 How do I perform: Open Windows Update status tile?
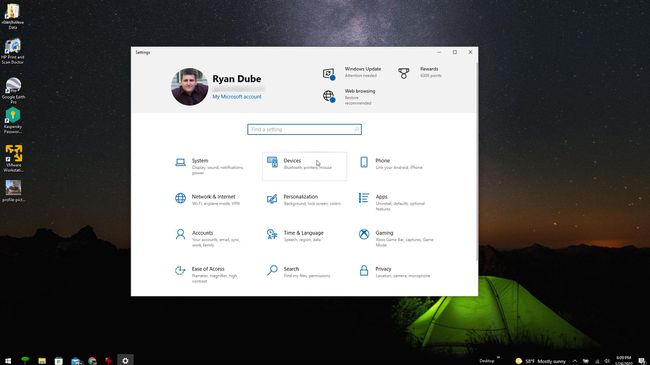(352, 73)
